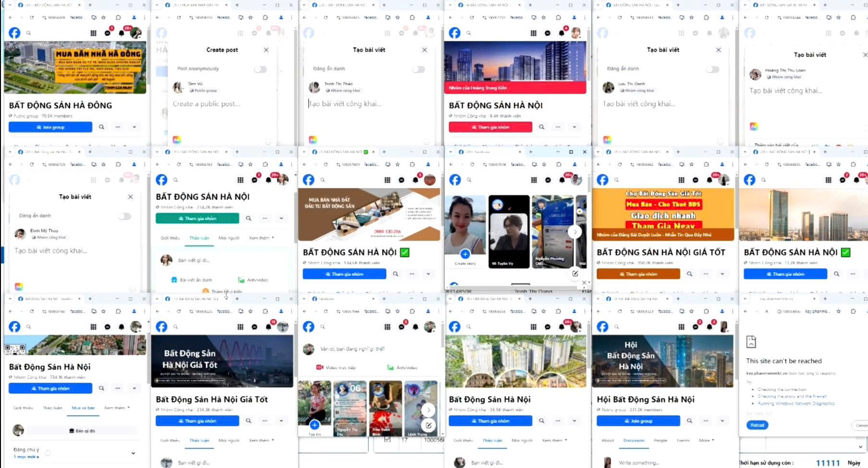Open Facebook home logo in BẤT ĐỘNG SẢN HÀ ĐÔNG window
This screenshot has width=868, height=468.
[14, 33]
